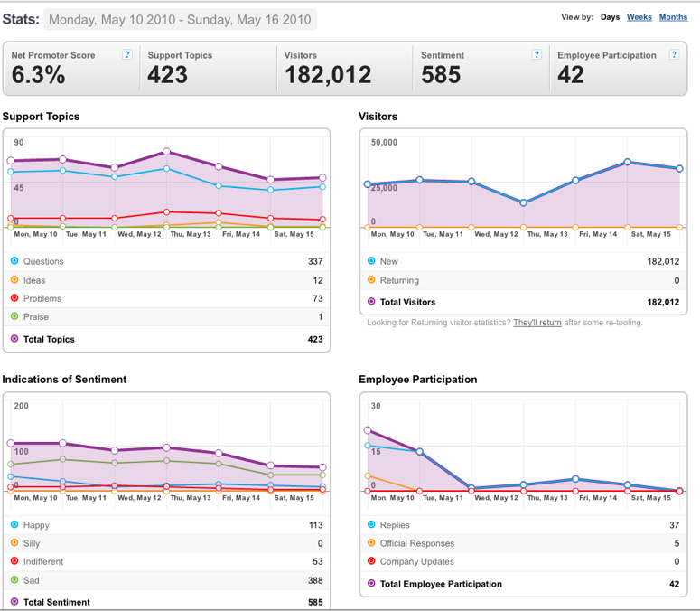Switch view to Weeks
Image resolution: width=700 pixels, height=611 pixels.
coord(639,17)
